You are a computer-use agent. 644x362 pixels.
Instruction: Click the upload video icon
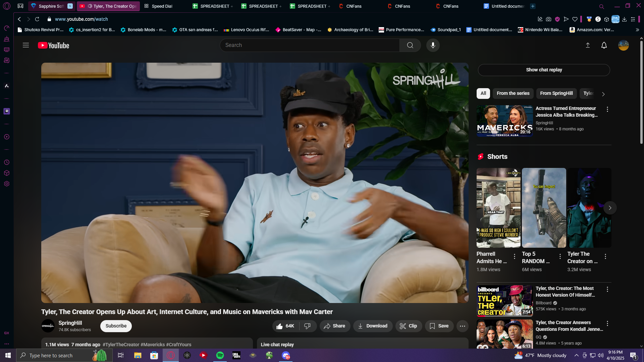tap(588, 45)
